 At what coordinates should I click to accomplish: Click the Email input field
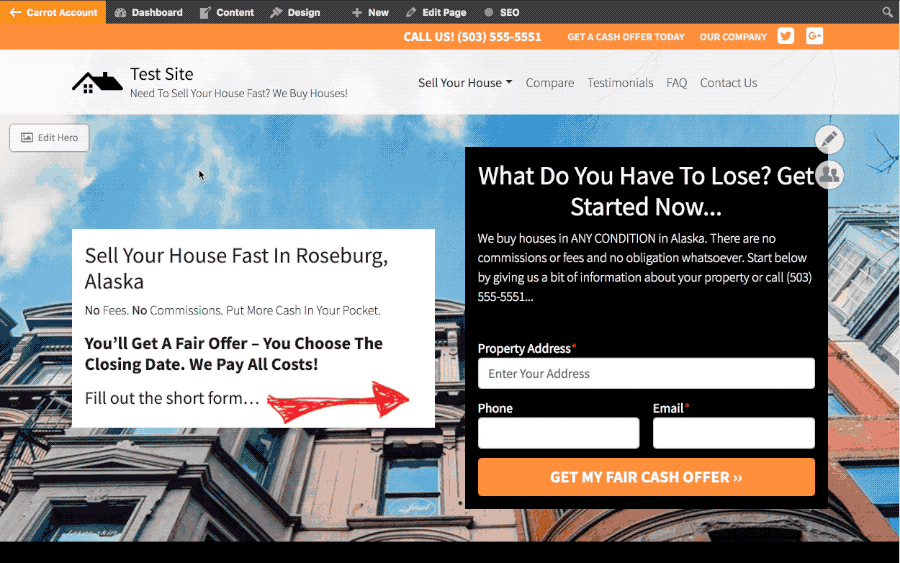(x=734, y=433)
